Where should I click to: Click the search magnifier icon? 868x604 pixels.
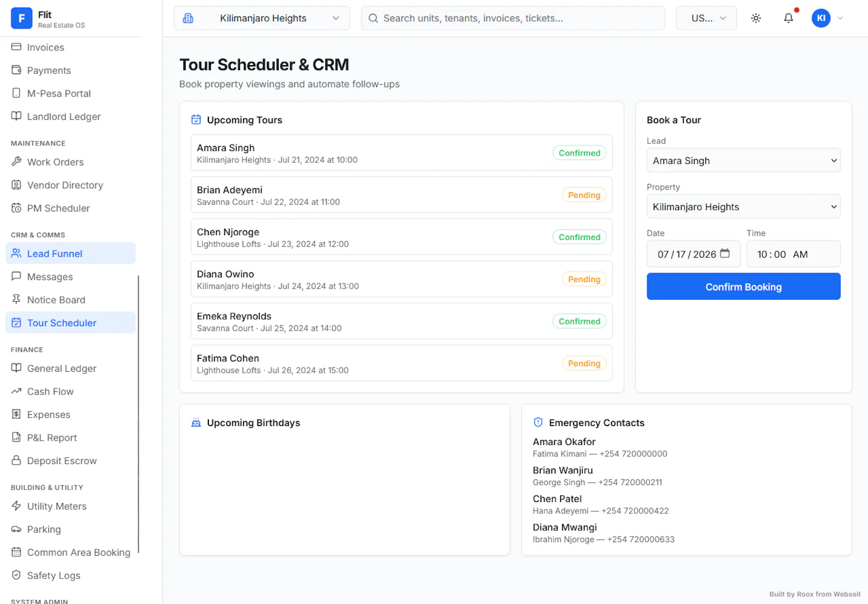click(x=373, y=18)
